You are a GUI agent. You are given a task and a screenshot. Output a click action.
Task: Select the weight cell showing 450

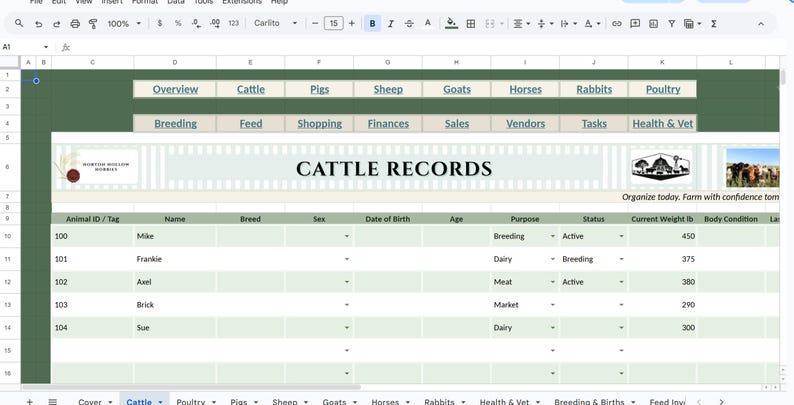coord(662,236)
